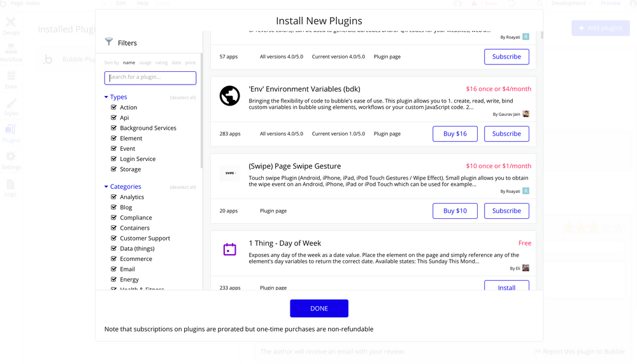Screen dimensions: 637x364
Task: Sort plugins by usage
Action: [x=145, y=62]
